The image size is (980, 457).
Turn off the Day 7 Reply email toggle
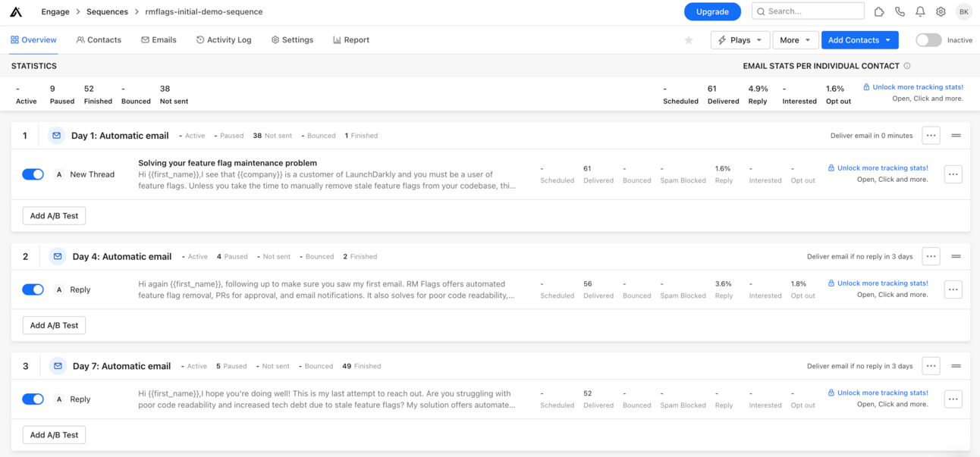point(33,399)
